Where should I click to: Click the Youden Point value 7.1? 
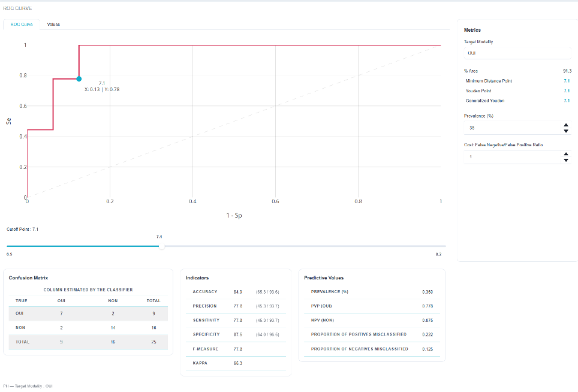(567, 91)
